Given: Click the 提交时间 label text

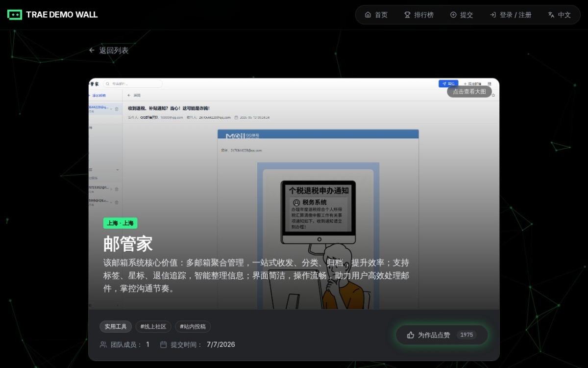Looking at the screenshot, I should pos(186,344).
